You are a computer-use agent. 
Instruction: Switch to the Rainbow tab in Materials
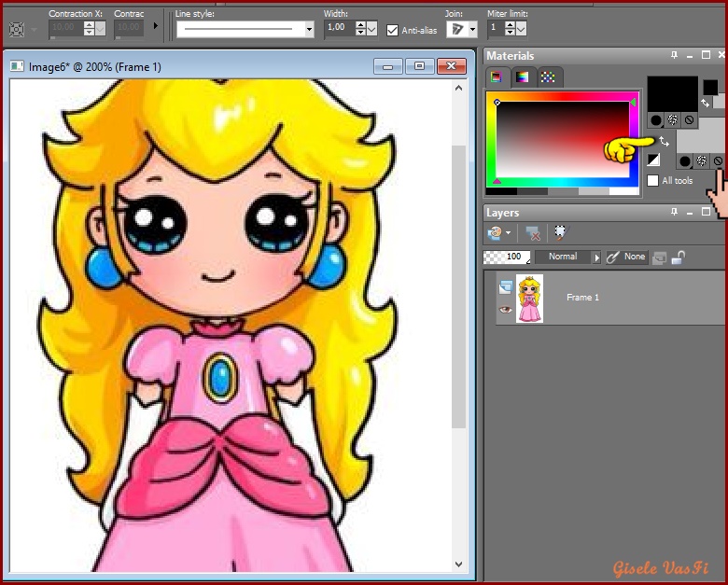point(523,77)
